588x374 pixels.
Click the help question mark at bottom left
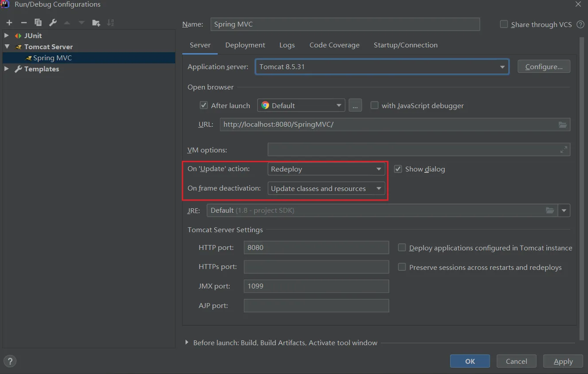pos(10,361)
